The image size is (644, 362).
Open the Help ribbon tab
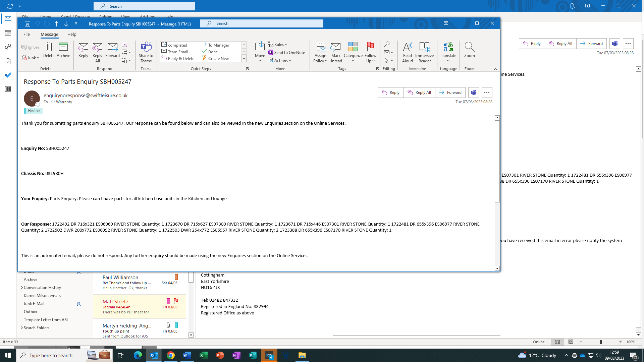point(72,34)
